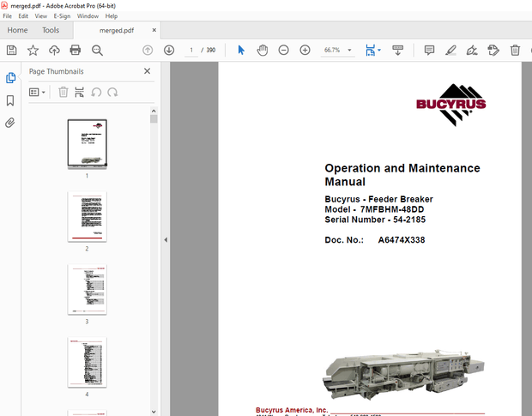Open the Edit menu
Image resolution: width=532 pixels, height=416 pixels.
[23, 16]
